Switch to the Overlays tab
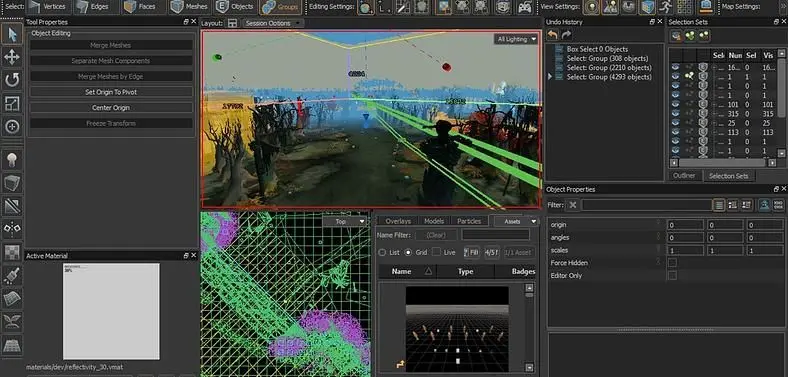 (x=398, y=221)
